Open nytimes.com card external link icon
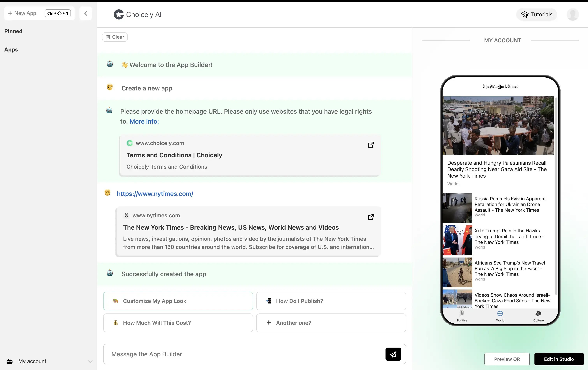This screenshot has height=370, width=588. (x=371, y=217)
